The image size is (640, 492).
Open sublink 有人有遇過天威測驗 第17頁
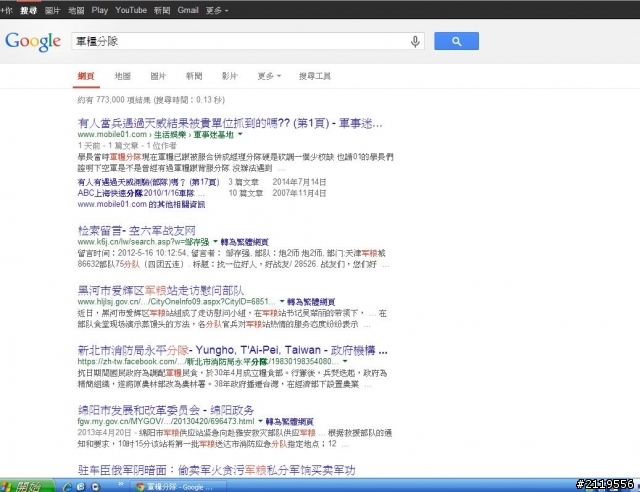coord(149,182)
